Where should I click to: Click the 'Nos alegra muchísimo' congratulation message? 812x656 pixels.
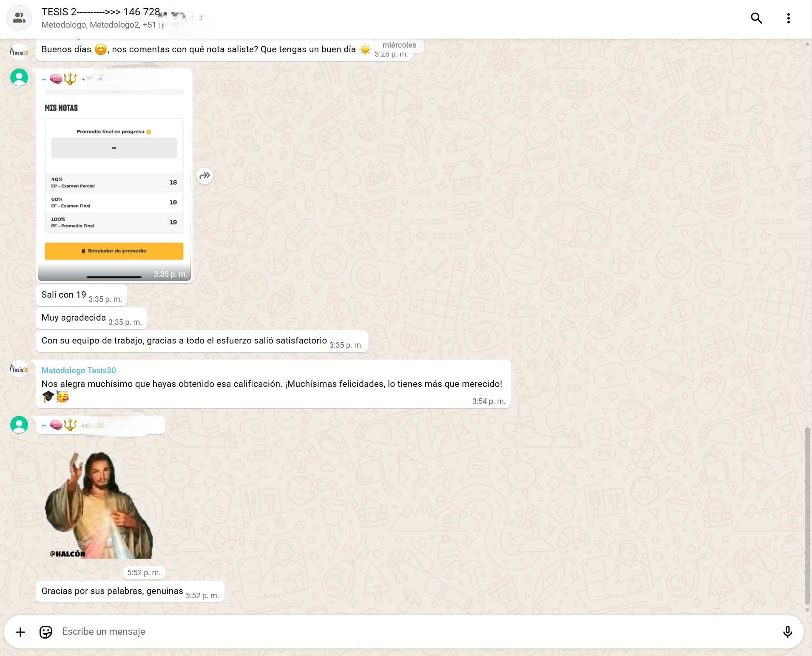(273, 384)
